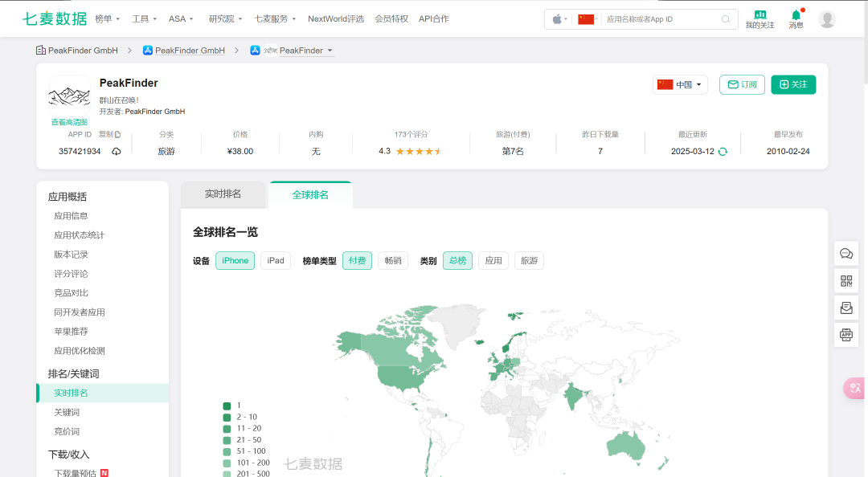The width and height of the screenshot is (868, 477).
Task: Select 应用 category filter
Action: (x=493, y=261)
